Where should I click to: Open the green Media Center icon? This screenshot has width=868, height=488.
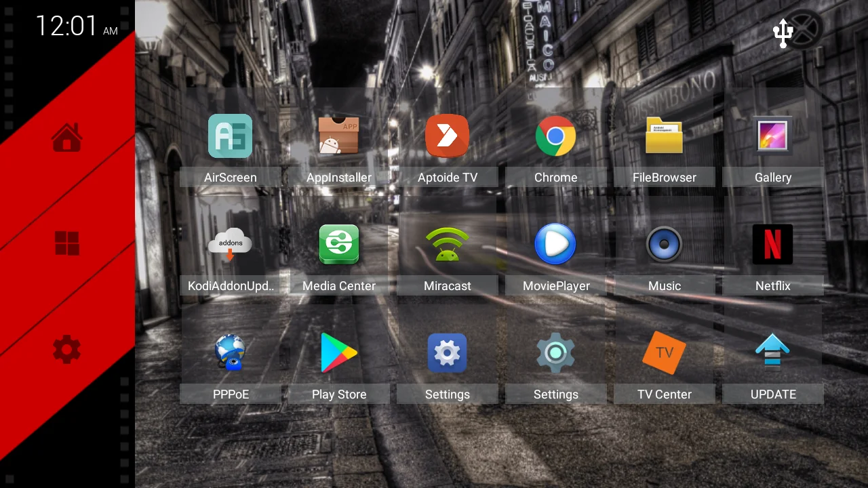coord(339,244)
